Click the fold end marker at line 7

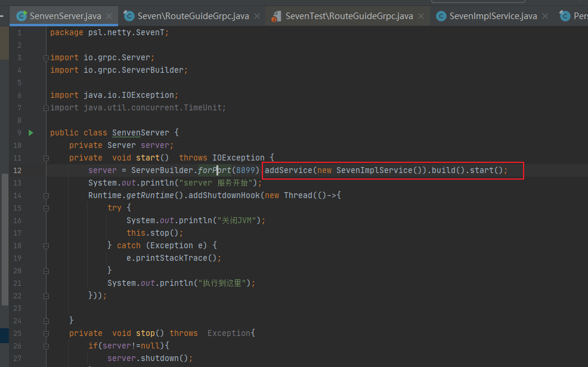pos(46,108)
